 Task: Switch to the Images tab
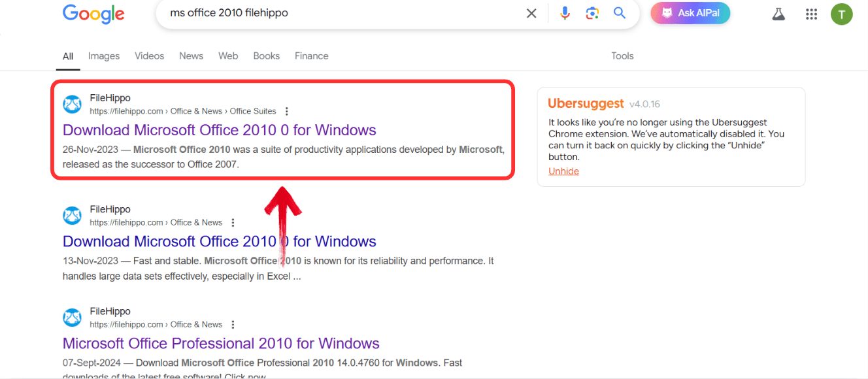104,56
